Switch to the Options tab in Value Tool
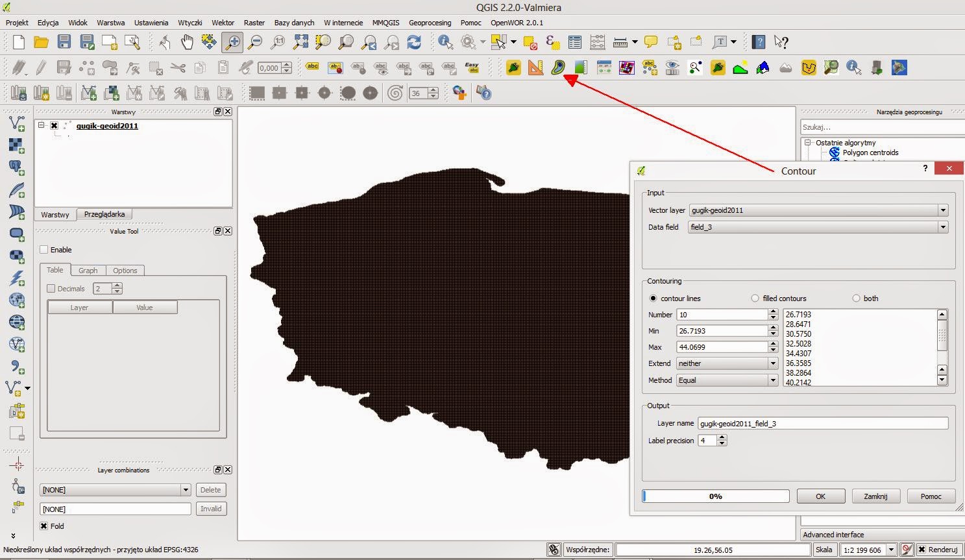This screenshot has height=560, width=965. coord(125,271)
